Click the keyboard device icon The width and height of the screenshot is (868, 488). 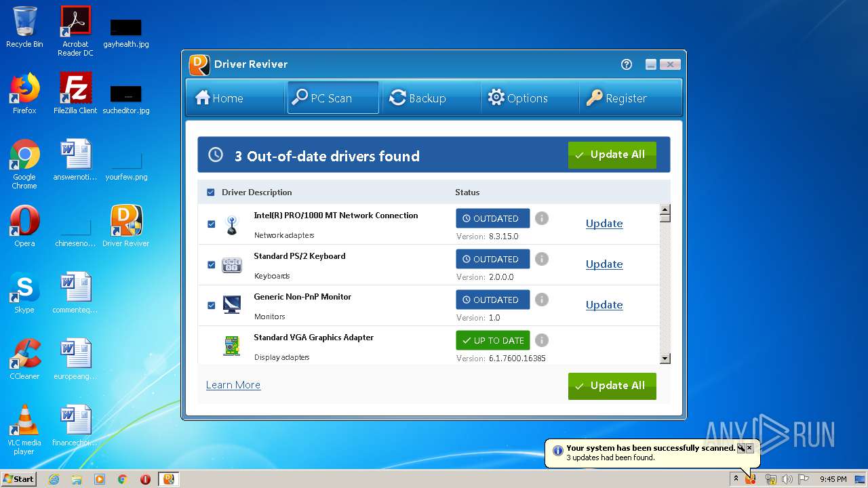(232, 265)
